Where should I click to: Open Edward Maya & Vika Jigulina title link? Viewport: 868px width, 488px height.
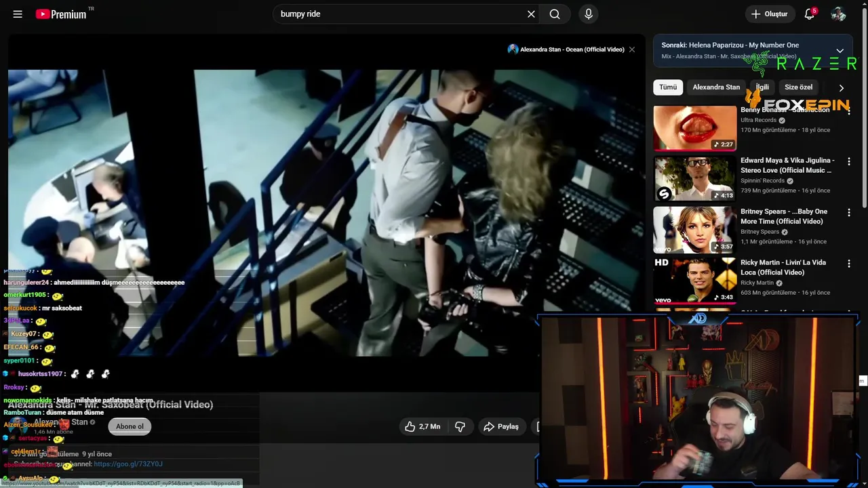click(787, 165)
